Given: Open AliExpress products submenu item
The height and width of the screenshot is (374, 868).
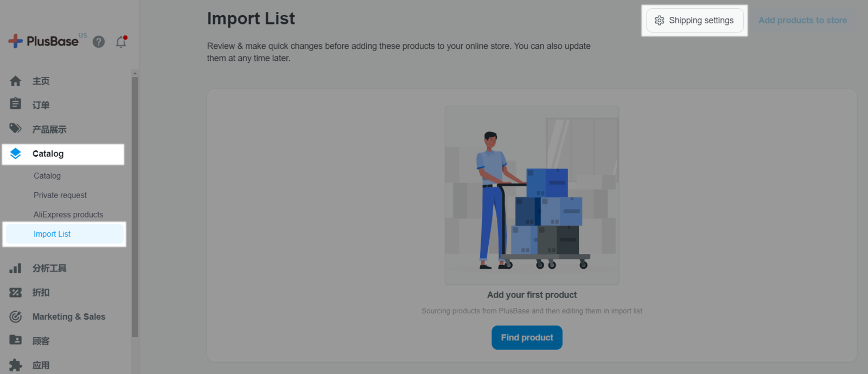Looking at the screenshot, I should tap(68, 214).
